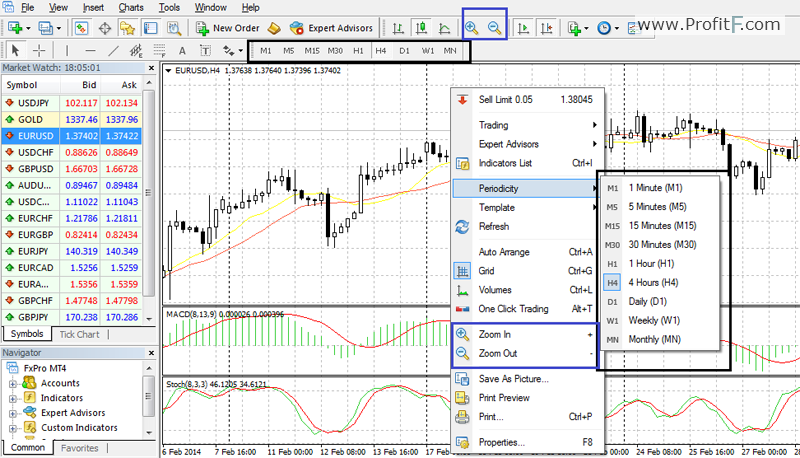Click the toolbar Zoom In magnifier
Image resolution: width=800 pixels, height=458 pixels.
tap(471, 28)
